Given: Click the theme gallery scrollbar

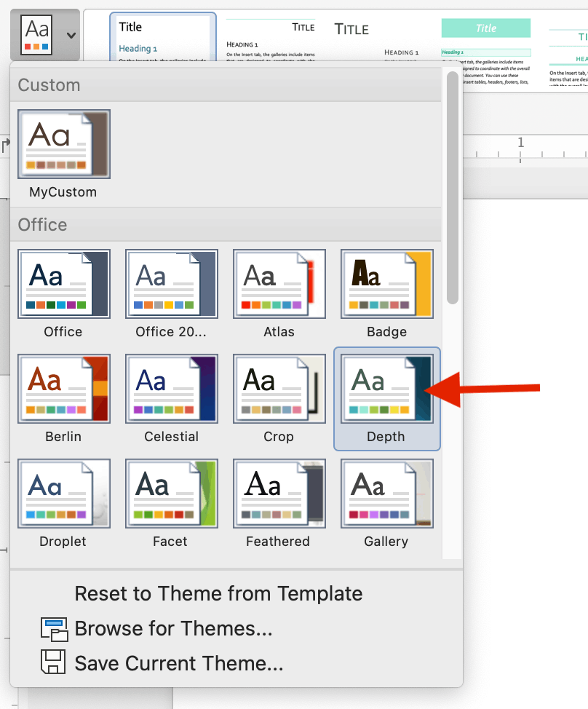Looking at the screenshot, I should pyautogui.click(x=453, y=188).
